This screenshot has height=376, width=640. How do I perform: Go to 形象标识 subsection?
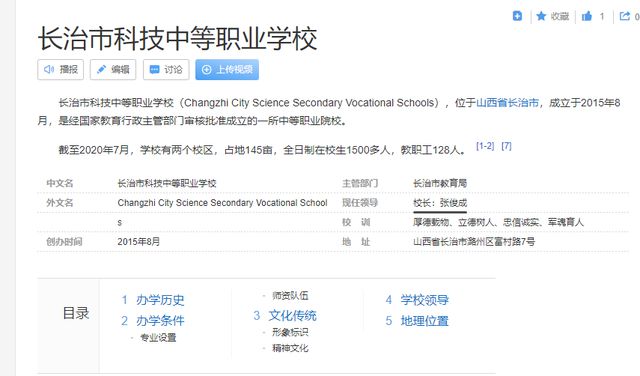pos(290,332)
